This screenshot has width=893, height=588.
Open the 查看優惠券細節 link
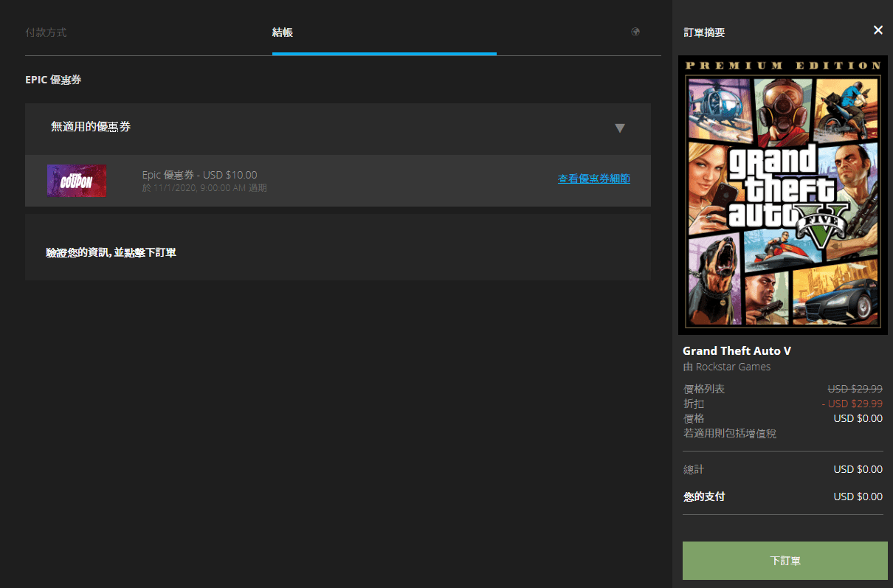pos(594,179)
